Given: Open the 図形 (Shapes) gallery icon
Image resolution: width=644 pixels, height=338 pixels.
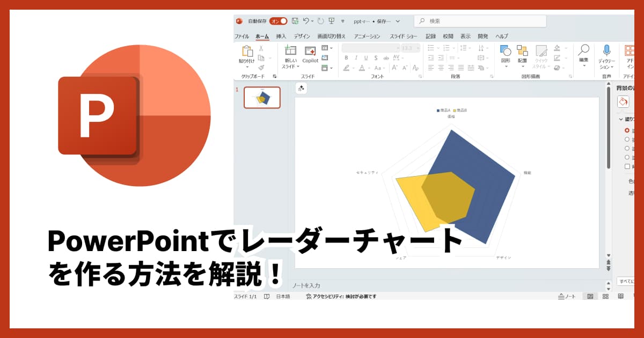Looking at the screenshot, I should pyautogui.click(x=504, y=51).
